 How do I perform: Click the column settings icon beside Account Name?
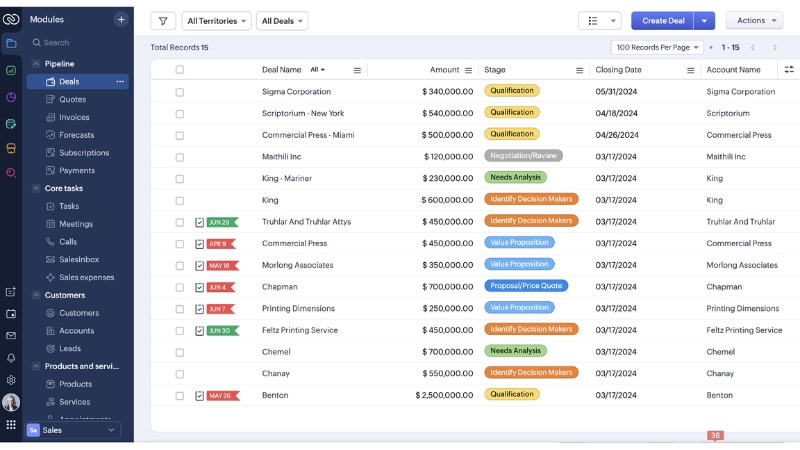tap(789, 70)
